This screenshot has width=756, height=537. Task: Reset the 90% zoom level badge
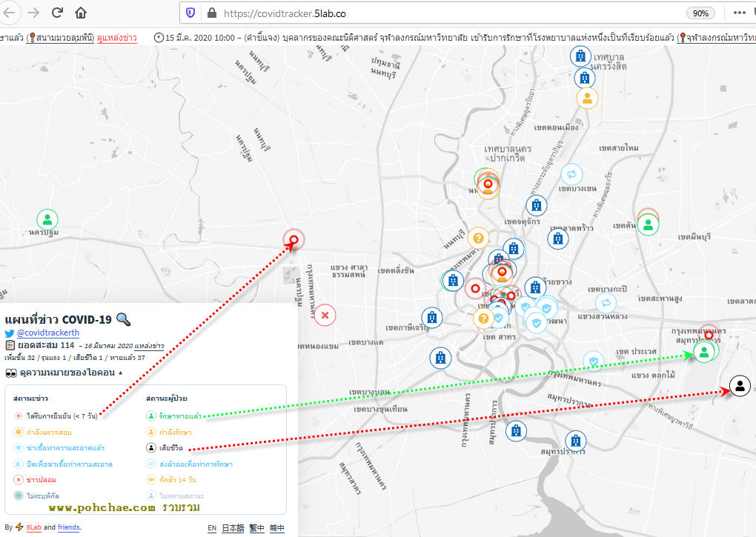click(x=700, y=13)
